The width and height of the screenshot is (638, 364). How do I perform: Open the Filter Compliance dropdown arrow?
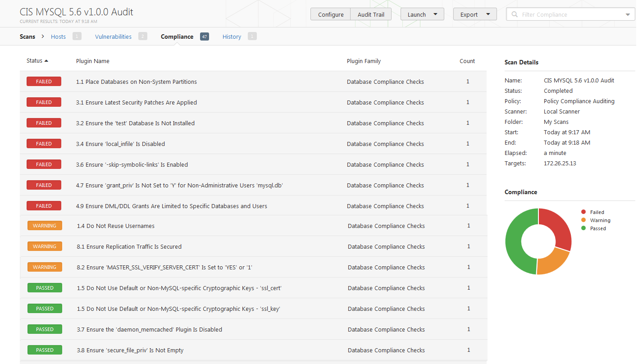click(628, 14)
